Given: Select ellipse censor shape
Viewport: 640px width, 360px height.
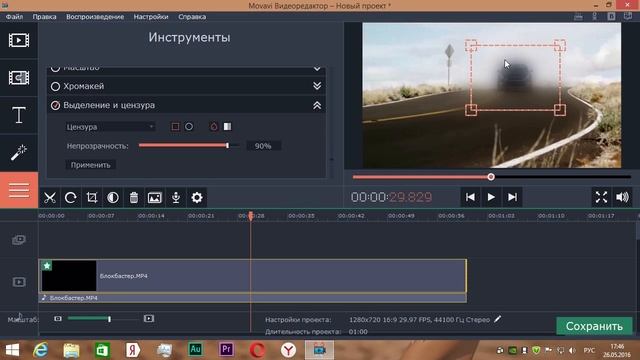Looking at the screenshot, I should tap(189, 127).
